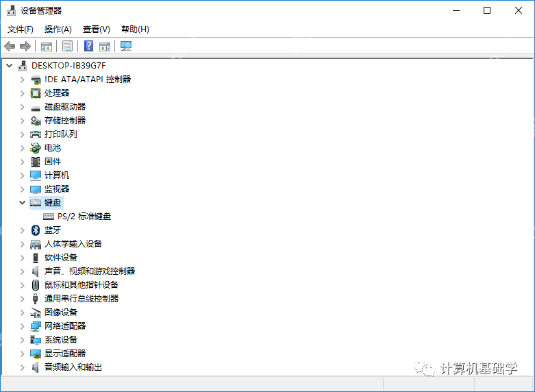This screenshot has width=535, height=392.
Task: Click the IDE ATA/ATAPI 控制器 device icon
Action: [x=36, y=79]
